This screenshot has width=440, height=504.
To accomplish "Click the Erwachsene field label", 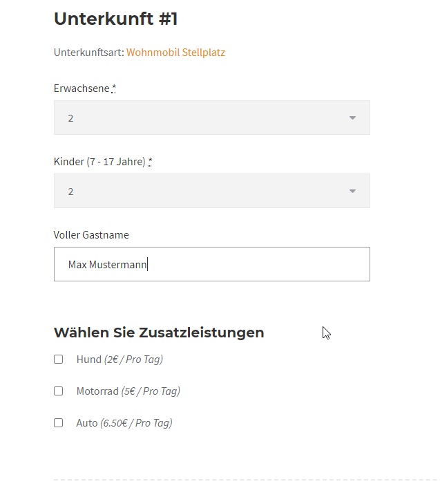I will click(82, 88).
